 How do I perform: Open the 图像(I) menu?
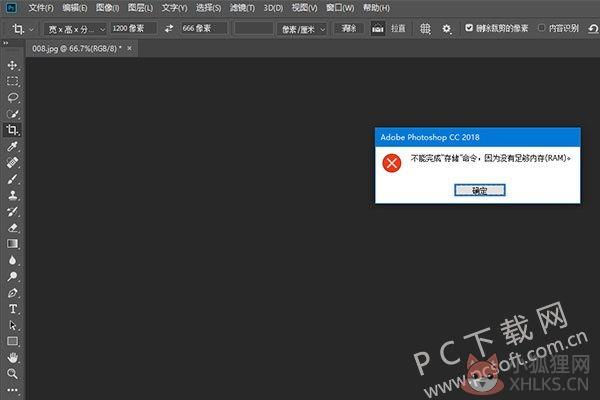(107, 8)
